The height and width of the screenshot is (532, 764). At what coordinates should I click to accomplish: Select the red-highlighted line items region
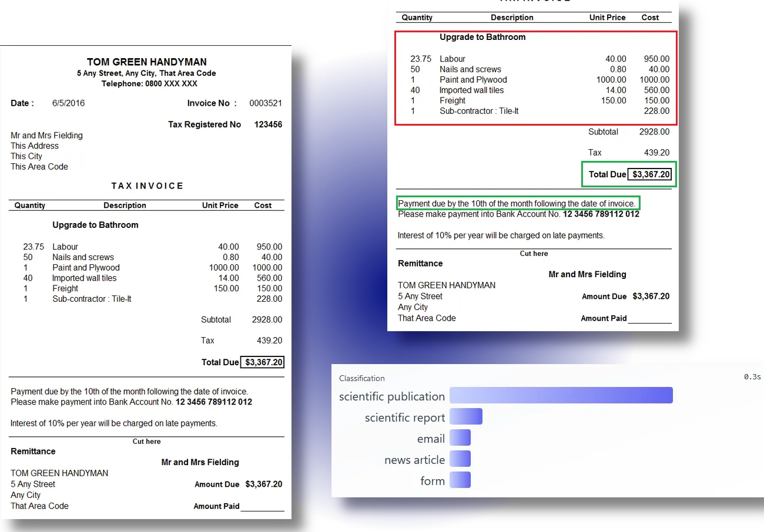[x=535, y=78]
